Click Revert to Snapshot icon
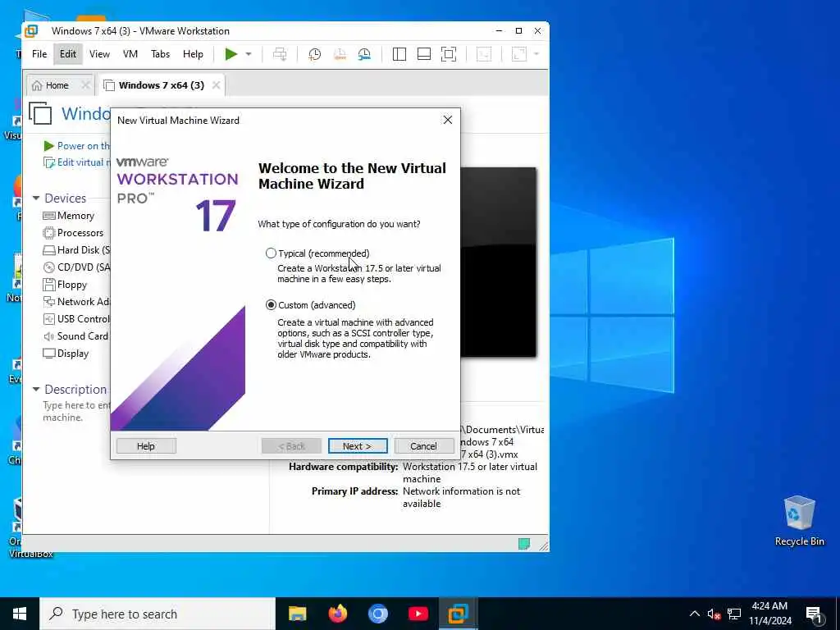Viewport: 840px width, 630px height. [340, 54]
